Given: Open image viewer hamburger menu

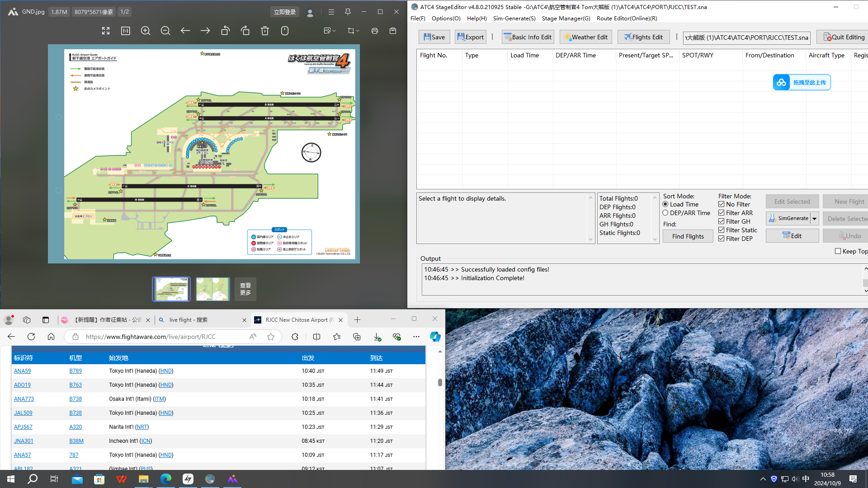Looking at the screenshot, I should pyautogui.click(x=331, y=12).
